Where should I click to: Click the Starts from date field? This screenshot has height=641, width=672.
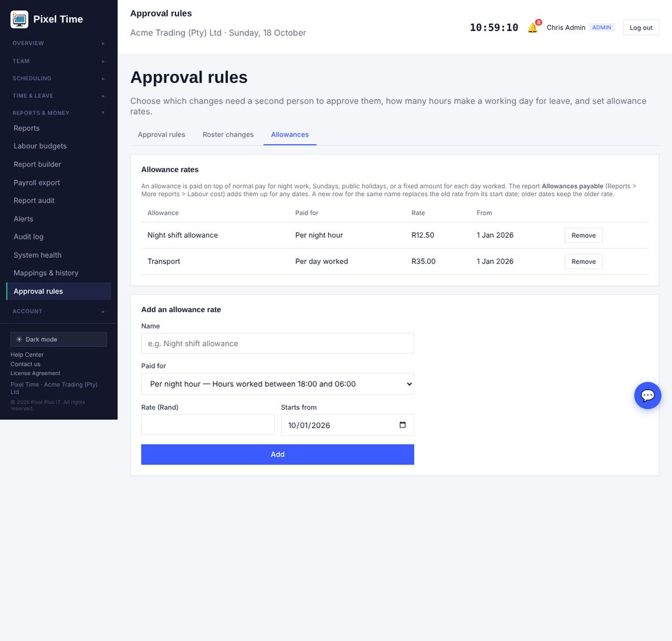[347, 425]
